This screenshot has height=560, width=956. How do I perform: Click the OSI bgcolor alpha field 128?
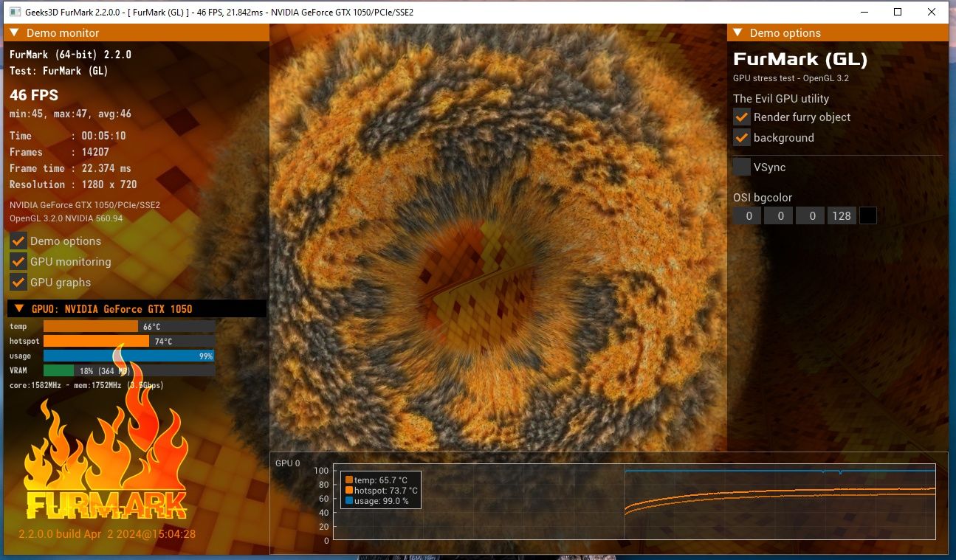pos(842,215)
